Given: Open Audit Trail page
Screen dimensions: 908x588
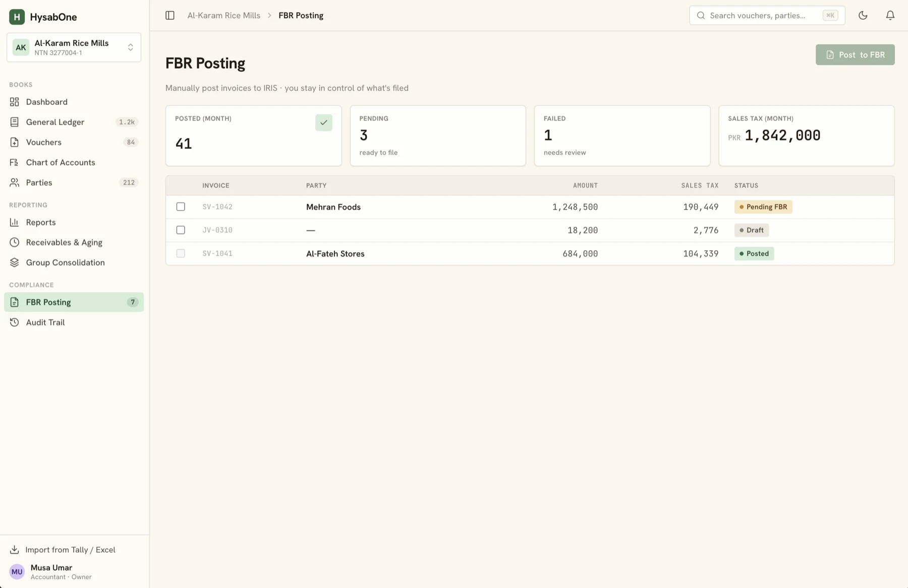Looking at the screenshot, I should (x=74, y=322).
